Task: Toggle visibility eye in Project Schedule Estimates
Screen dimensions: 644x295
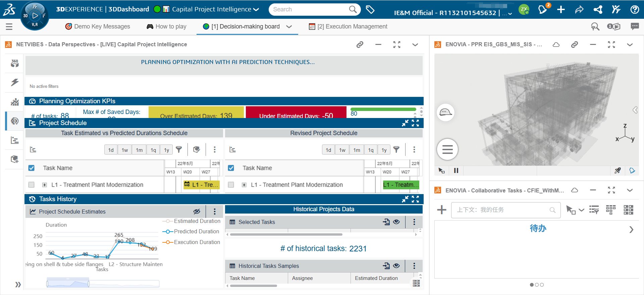Action: (197, 212)
